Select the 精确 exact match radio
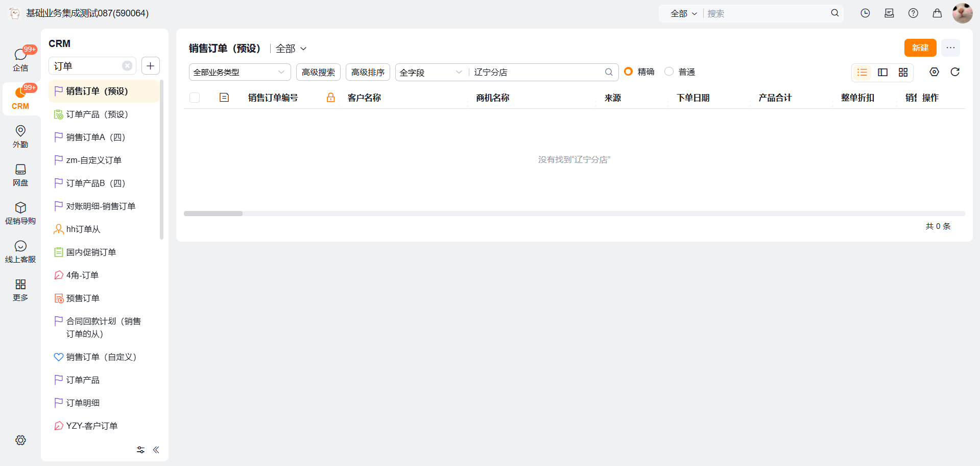This screenshot has width=980, height=466. point(629,72)
